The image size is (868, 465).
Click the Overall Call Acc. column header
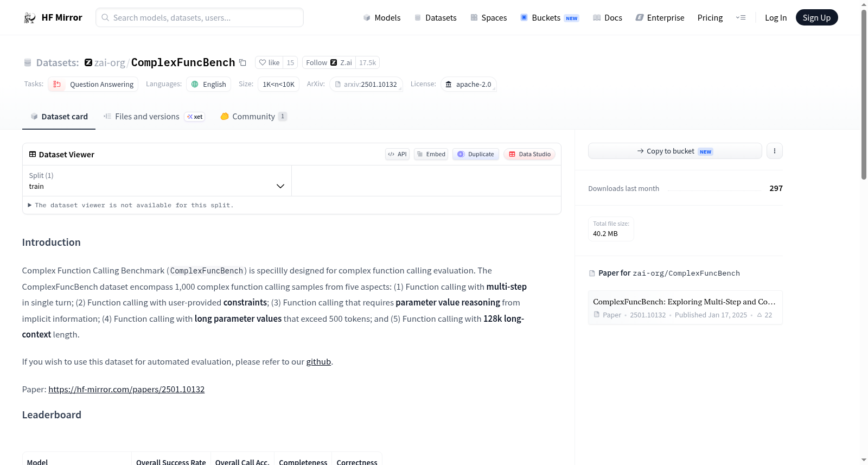[242, 462]
